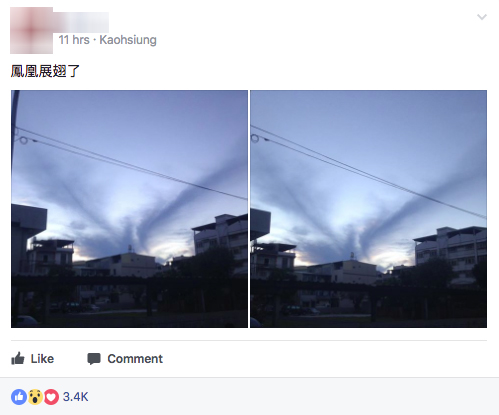Click the thumbs-up Like icon
499x415 pixels.
coord(18,359)
